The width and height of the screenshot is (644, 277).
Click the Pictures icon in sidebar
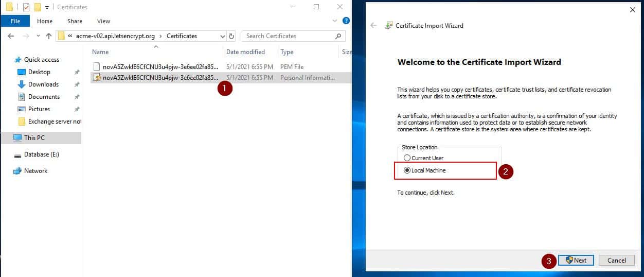[22, 109]
